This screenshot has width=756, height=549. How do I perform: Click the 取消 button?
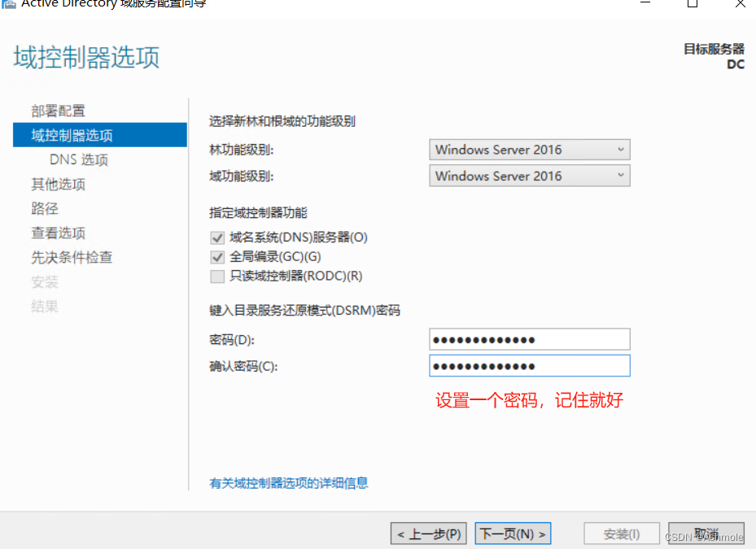point(706,534)
